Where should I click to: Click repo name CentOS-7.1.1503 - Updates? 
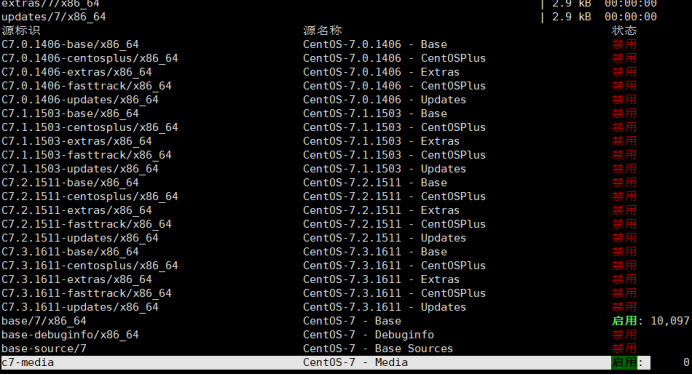385,169
